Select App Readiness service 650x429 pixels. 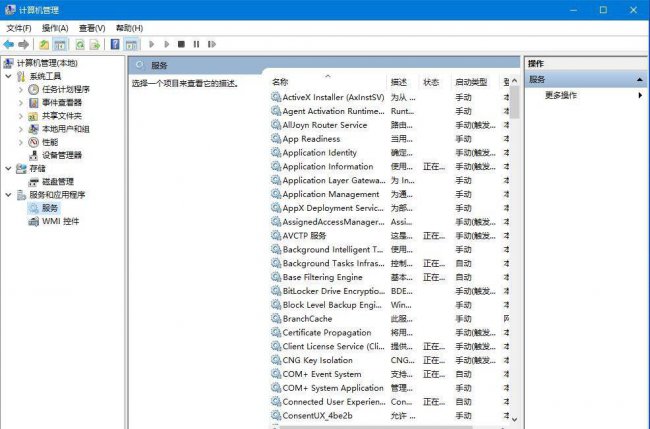(311, 139)
